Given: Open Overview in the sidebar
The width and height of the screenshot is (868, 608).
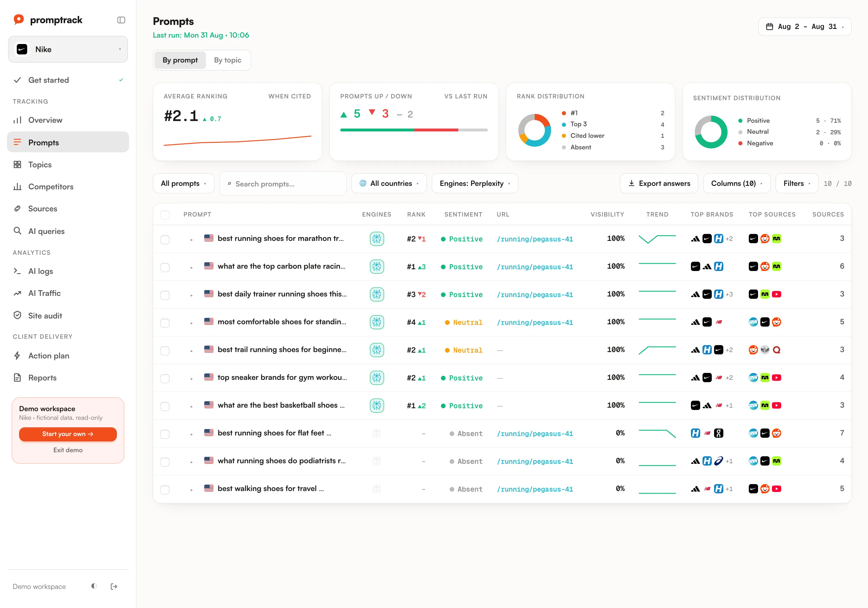Looking at the screenshot, I should pos(68,120).
